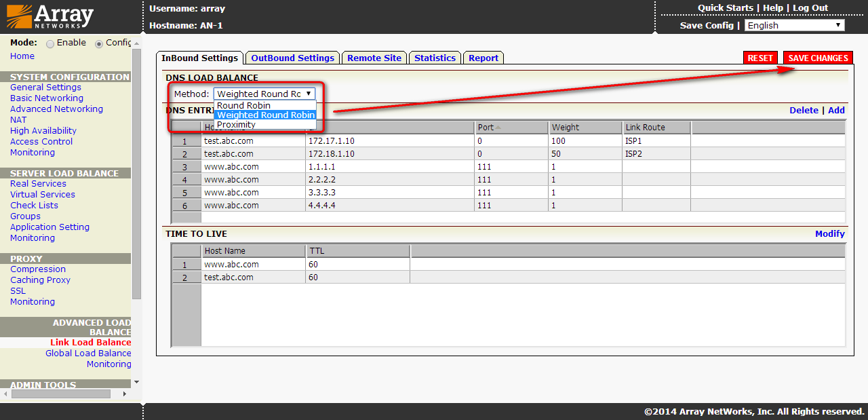Select the 1.1.1.1 IP cell
The width and height of the screenshot is (868, 420).
pyautogui.click(x=390, y=167)
